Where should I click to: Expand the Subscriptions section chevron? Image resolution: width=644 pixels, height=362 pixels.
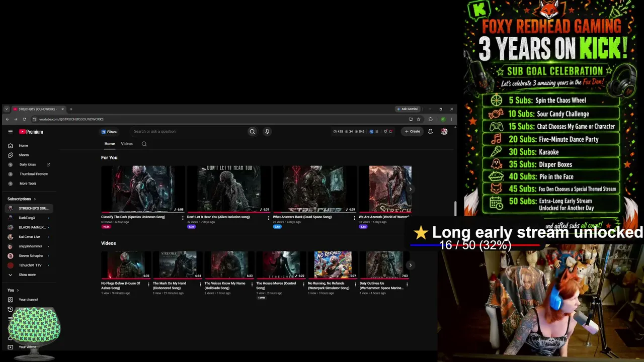click(35, 199)
